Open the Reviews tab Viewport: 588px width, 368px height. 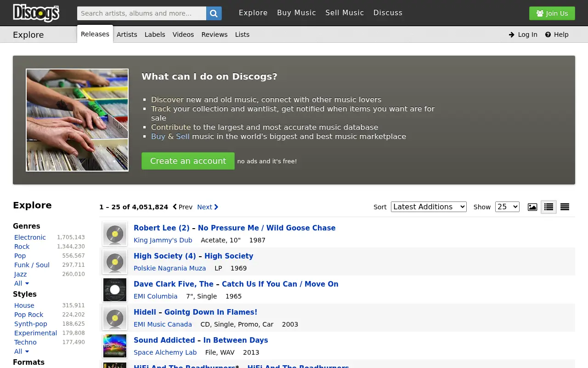215,34
